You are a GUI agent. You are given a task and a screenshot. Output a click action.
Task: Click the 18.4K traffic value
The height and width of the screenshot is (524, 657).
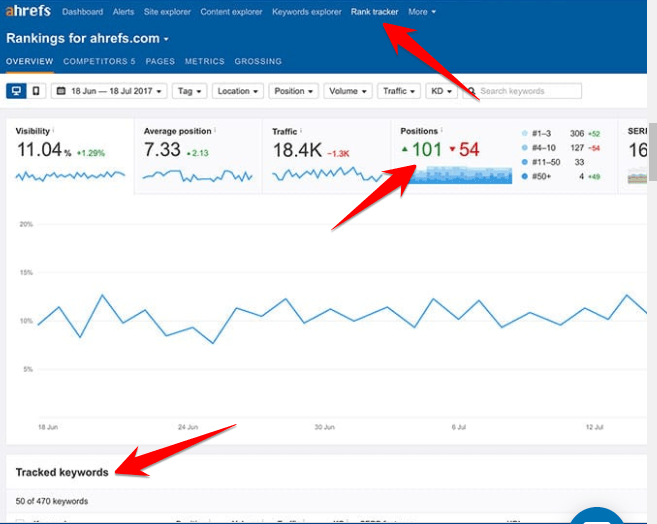point(297,150)
